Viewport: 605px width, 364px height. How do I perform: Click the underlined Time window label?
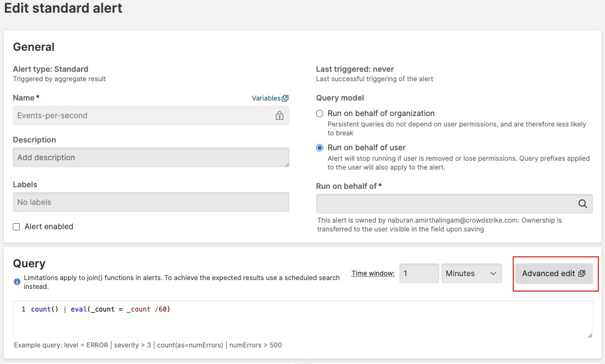pyautogui.click(x=373, y=273)
